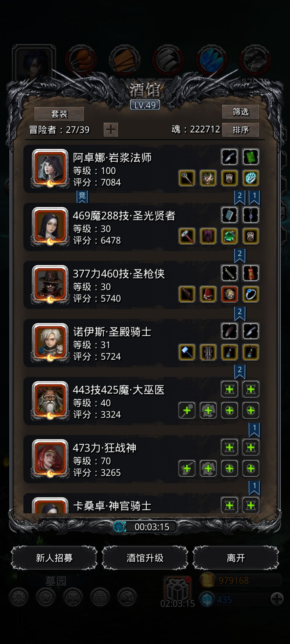The width and height of the screenshot is (290, 644).
Task: Select the 诺伊斯·圣殿骑士 hero portrait
Action: coord(50,343)
